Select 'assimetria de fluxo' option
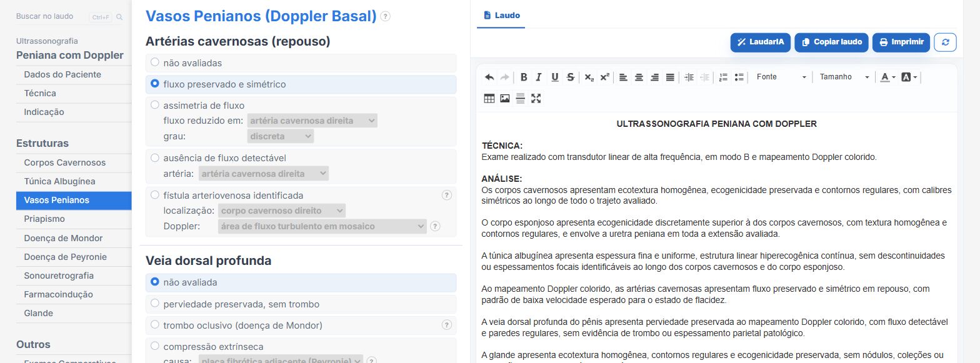Viewport: 980px width, 363px height. [x=155, y=106]
